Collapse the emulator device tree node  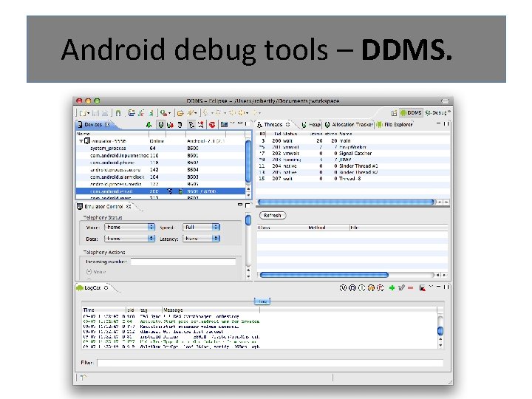pos(81,141)
